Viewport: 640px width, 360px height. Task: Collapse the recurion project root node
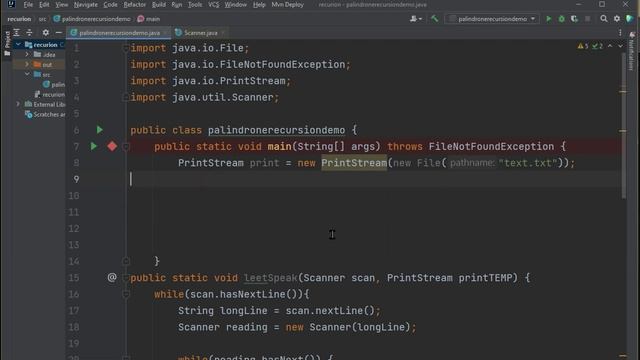18,44
